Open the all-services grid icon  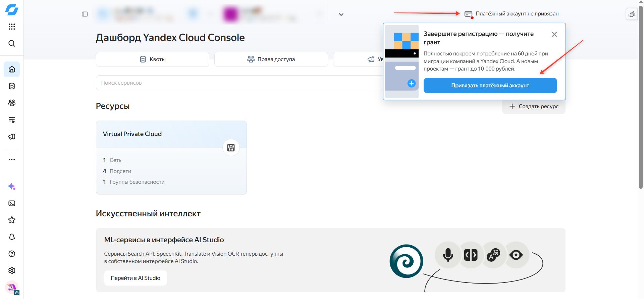[12, 27]
